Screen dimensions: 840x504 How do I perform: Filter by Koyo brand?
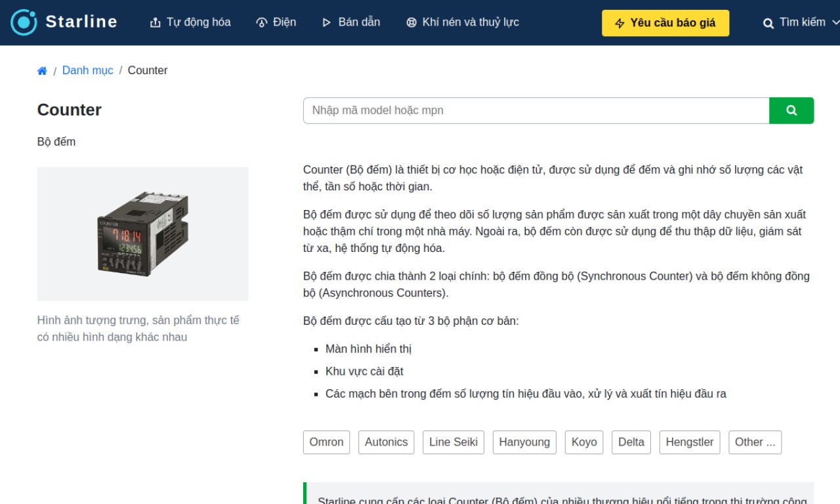click(584, 442)
